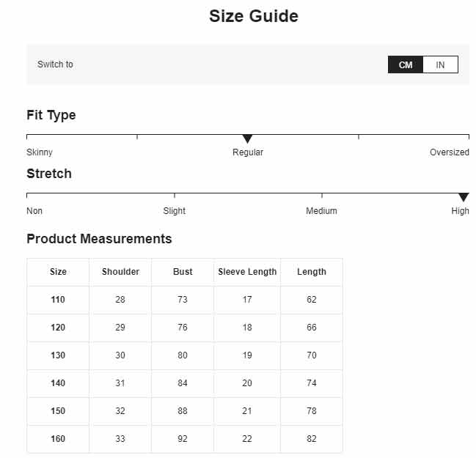Click the Slight stretch label
Image resolution: width=476 pixels, height=458 pixels.
point(175,211)
